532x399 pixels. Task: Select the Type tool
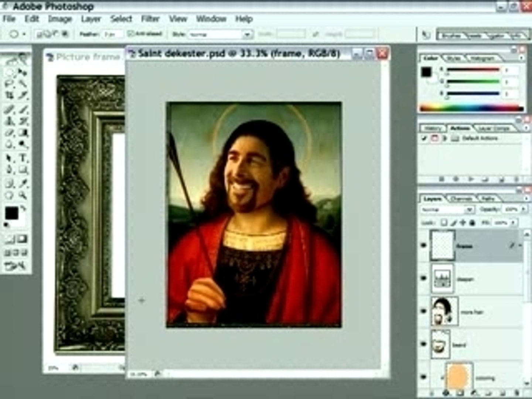23,158
